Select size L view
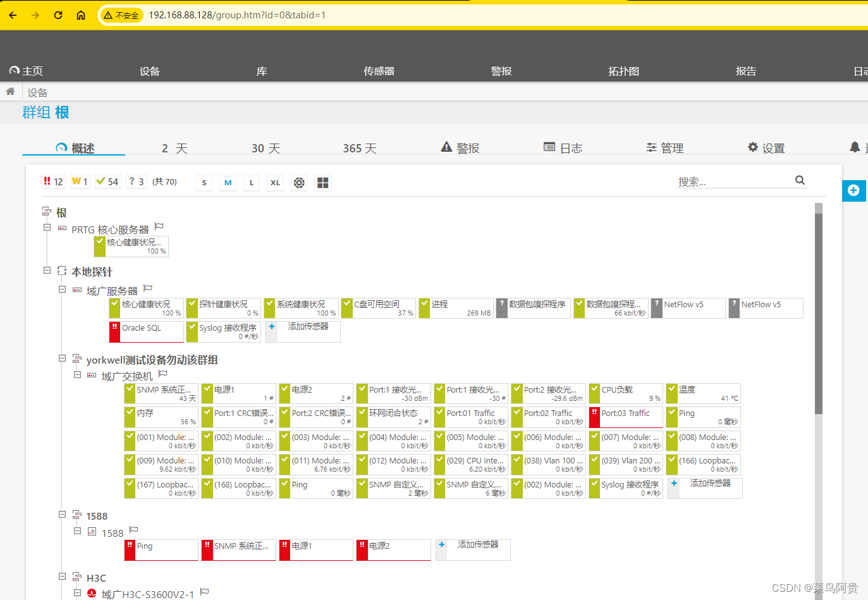868x600 pixels. (x=252, y=183)
